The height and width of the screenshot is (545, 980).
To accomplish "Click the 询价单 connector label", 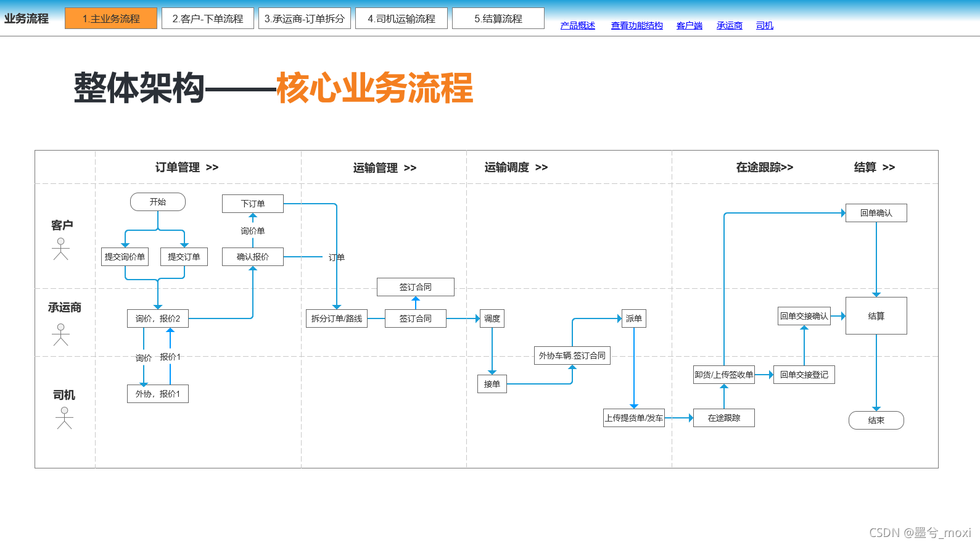I will tap(253, 231).
